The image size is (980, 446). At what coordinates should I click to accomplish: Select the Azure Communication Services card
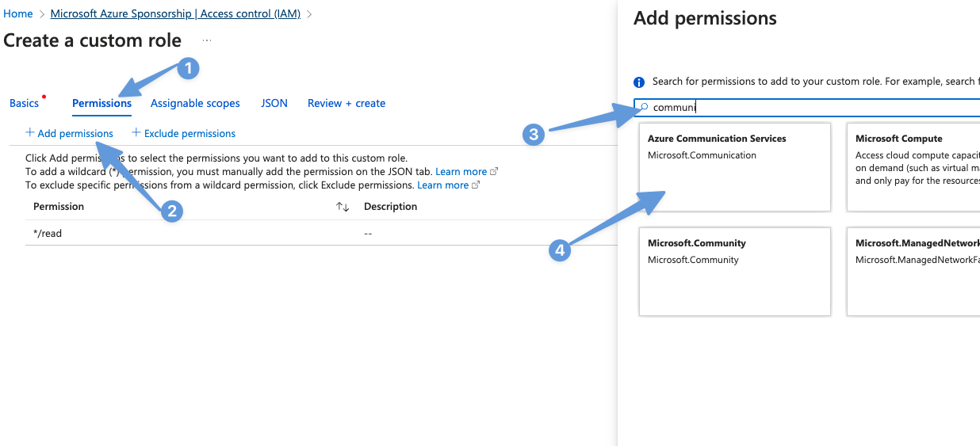(x=734, y=167)
